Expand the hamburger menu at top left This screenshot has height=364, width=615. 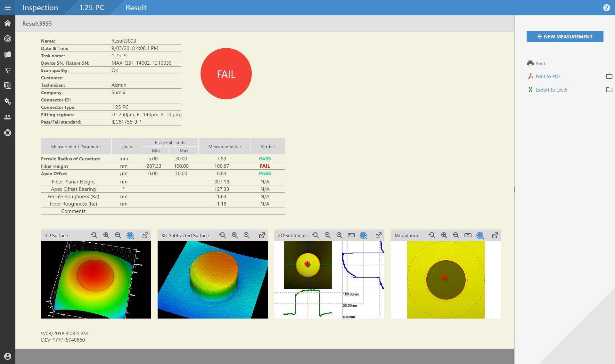[x=8, y=8]
